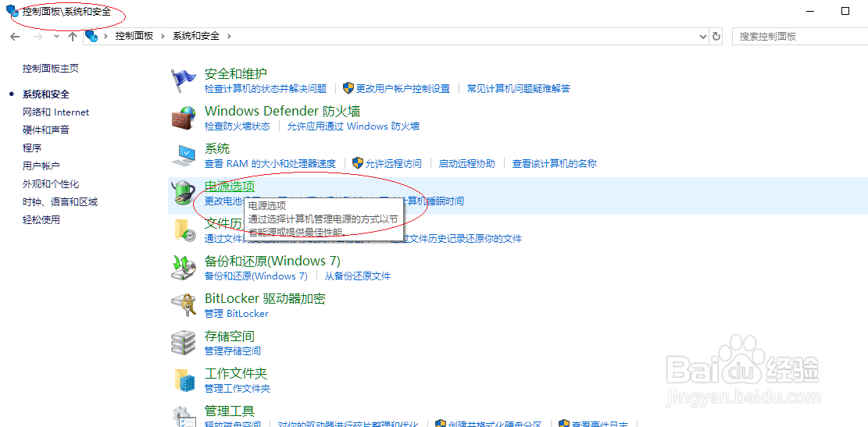Open 工作文件夹 heading link

tap(236, 373)
